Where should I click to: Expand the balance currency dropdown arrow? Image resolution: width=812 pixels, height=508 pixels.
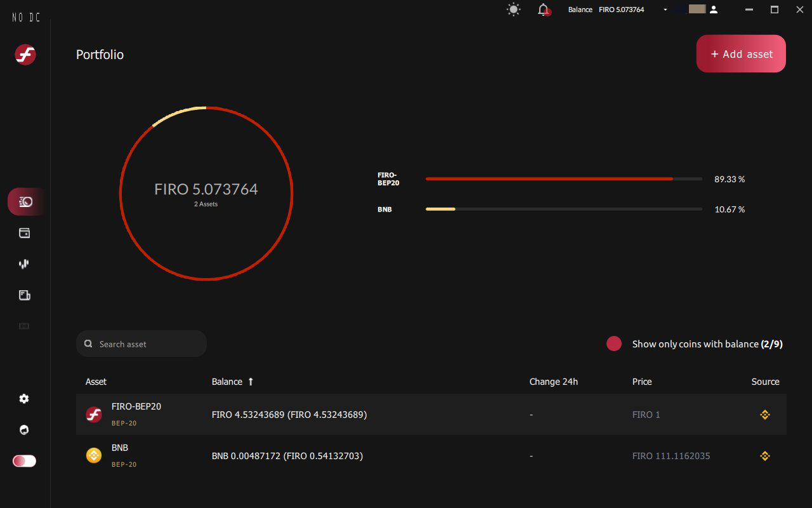[x=665, y=10]
